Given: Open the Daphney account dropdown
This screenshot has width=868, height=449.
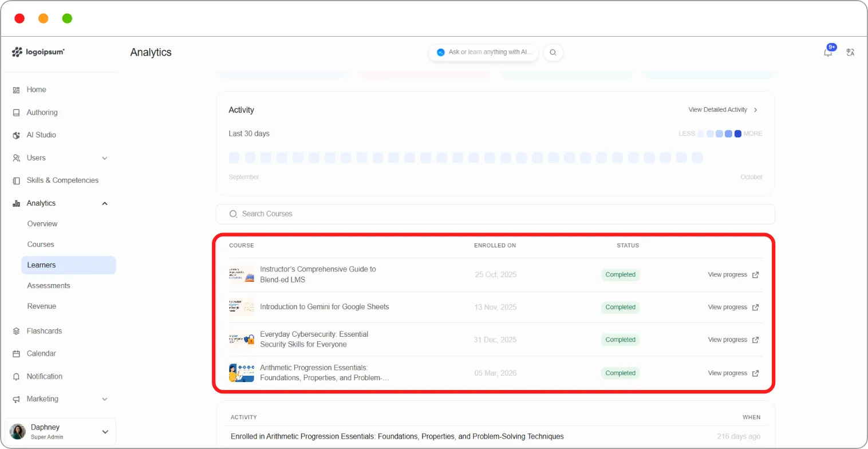Looking at the screenshot, I should tap(61, 432).
